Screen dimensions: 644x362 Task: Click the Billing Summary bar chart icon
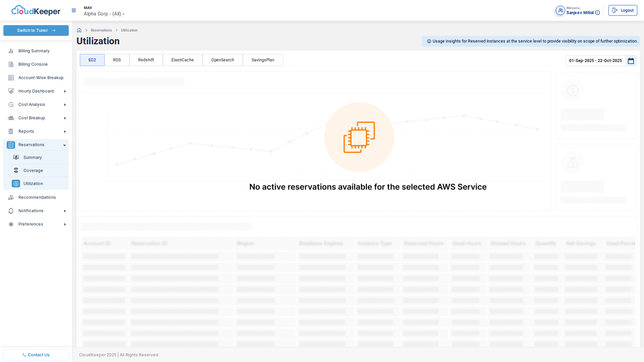point(11,51)
